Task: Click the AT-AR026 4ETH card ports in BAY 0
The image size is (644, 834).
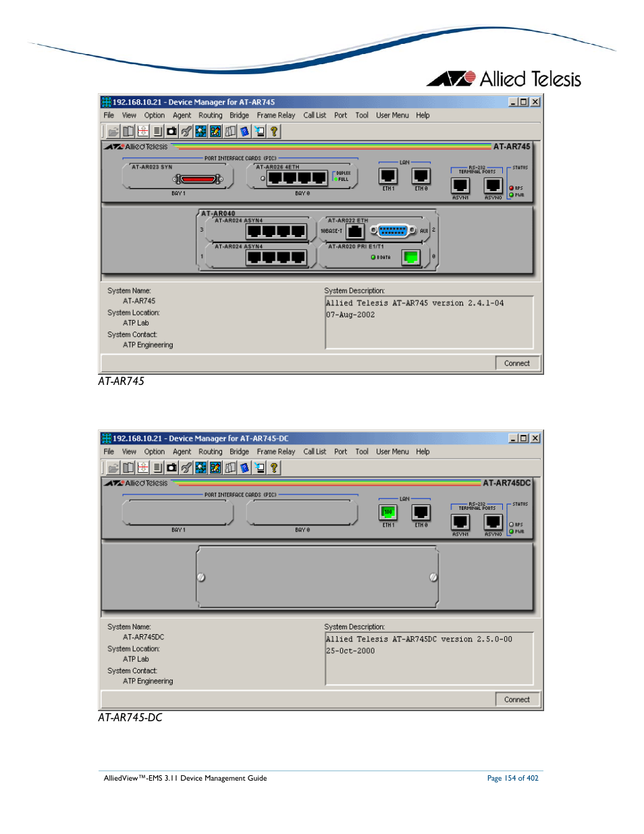Action: 298,179
